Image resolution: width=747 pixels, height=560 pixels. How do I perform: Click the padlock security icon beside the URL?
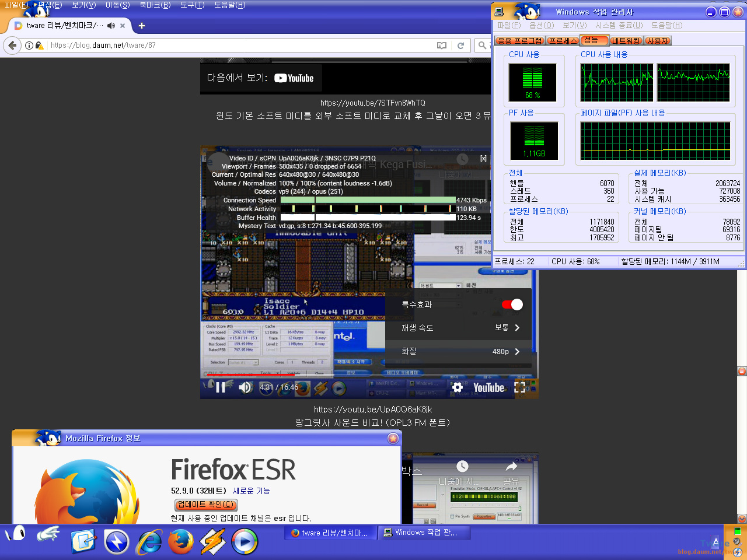(x=39, y=45)
